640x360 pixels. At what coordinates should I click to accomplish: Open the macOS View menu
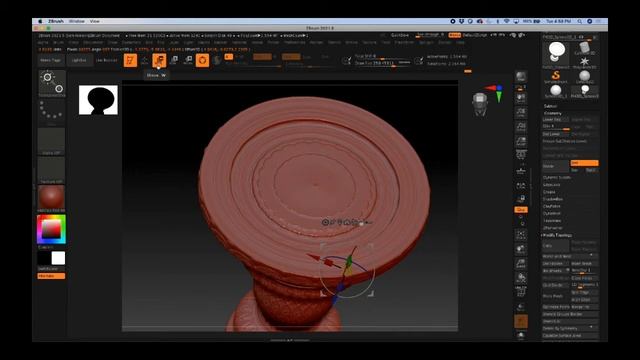(x=94, y=21)
